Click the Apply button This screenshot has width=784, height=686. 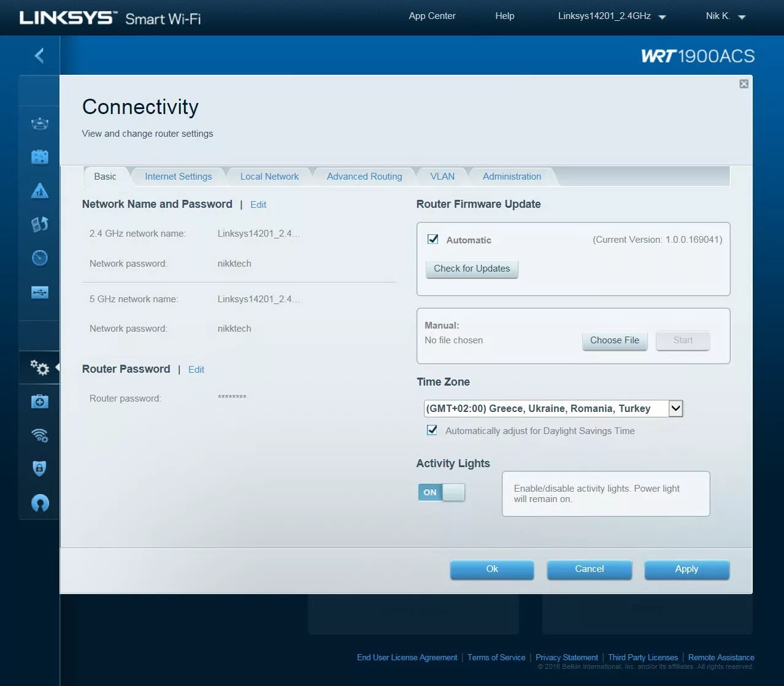686,570
